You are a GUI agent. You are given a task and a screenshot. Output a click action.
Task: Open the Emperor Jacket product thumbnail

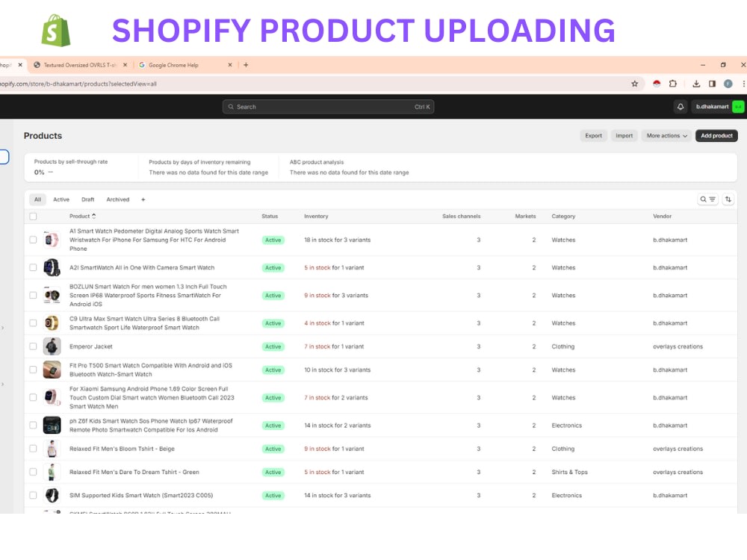pos(52,346)
